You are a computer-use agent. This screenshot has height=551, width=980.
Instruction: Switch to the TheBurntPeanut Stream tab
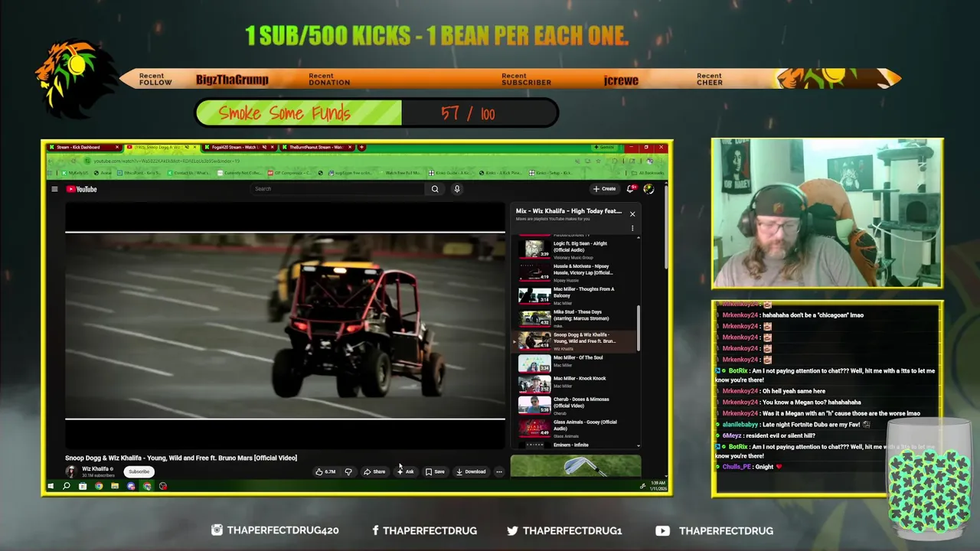pyautogui.click(x=317, y=147)
